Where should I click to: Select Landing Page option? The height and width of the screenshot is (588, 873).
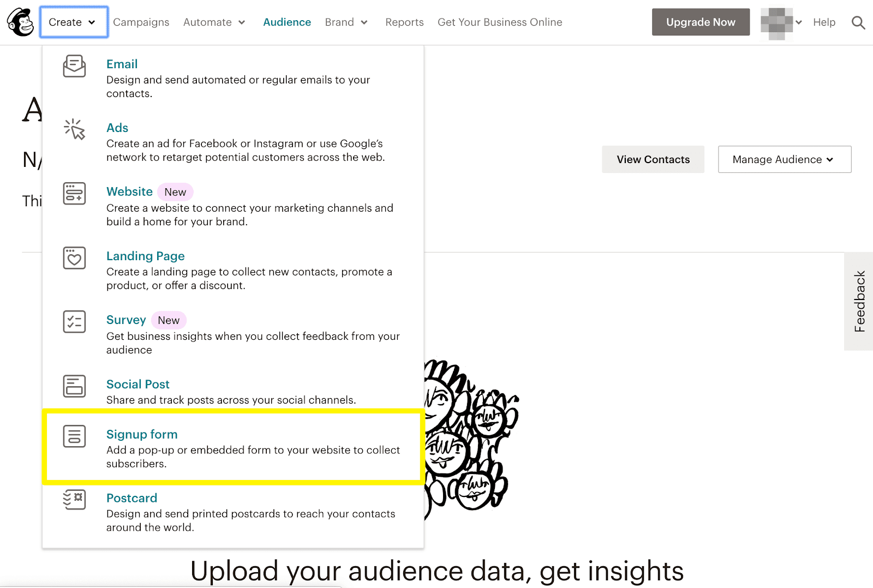click(146, 256)
